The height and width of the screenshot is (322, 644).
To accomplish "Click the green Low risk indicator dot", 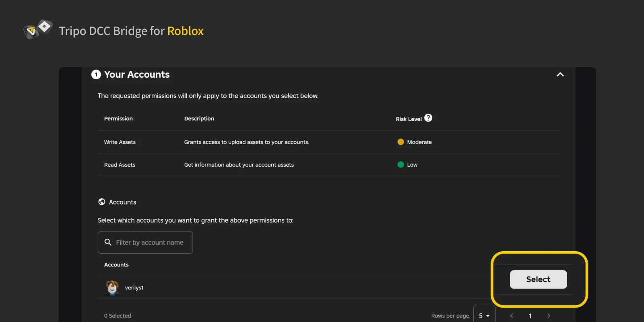I will coord(400,165).
